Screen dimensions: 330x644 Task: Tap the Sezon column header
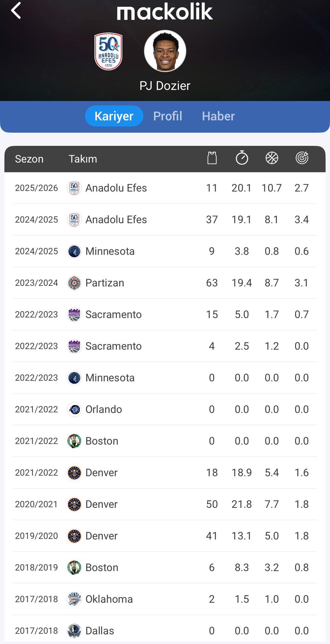point(29,159)
